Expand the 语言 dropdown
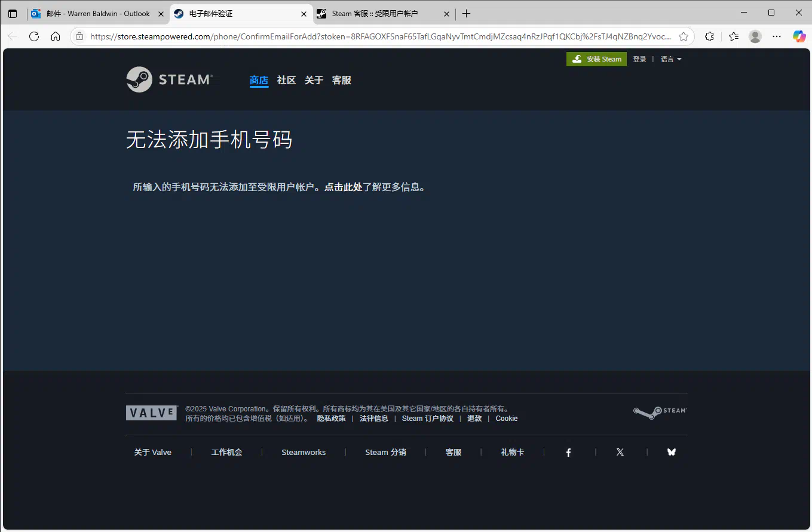The height and width of the screenshot is (532, 812). click(671, 59)
